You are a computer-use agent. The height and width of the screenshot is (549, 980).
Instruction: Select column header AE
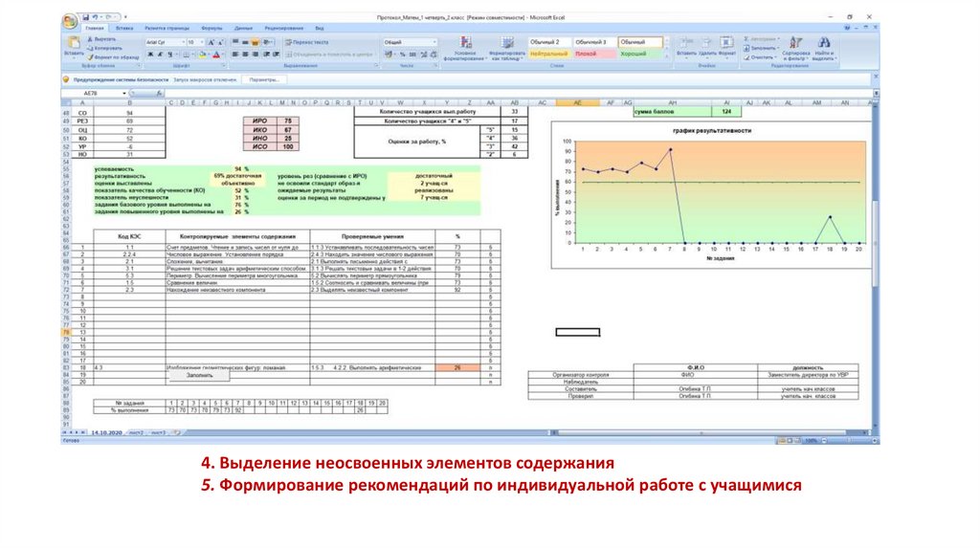pyautogui.click(x=577, y=102)
